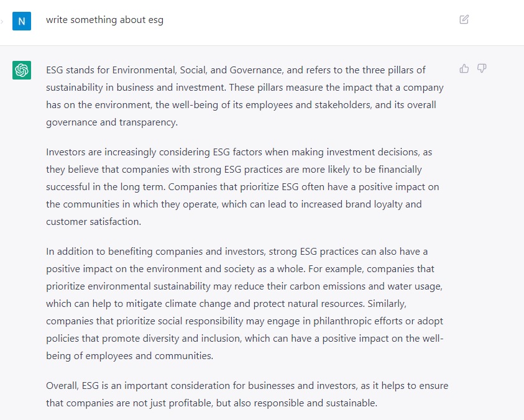The image size is (524, 420).
Task: Click the text 'customer satisfaction.'
Action: click(x=94, y=222)
